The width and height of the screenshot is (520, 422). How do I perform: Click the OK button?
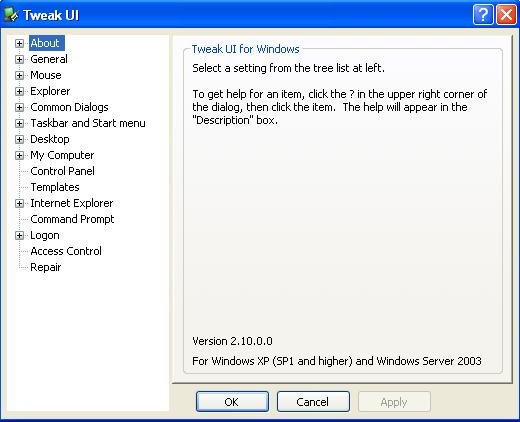tap(232, 402)
